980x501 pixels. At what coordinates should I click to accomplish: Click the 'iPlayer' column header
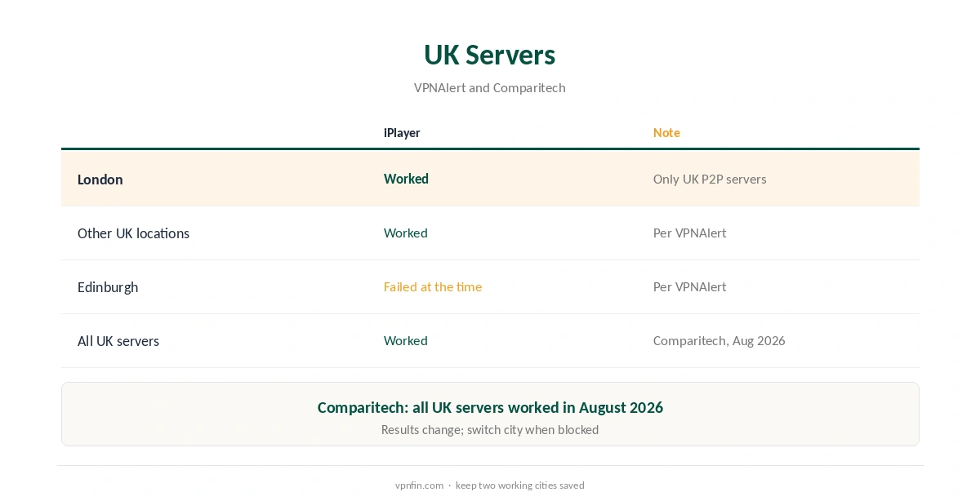click(402, 133)
